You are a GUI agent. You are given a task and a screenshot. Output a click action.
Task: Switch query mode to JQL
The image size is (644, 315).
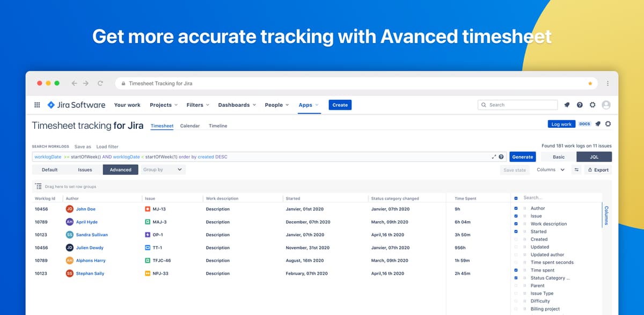point(594,157)
